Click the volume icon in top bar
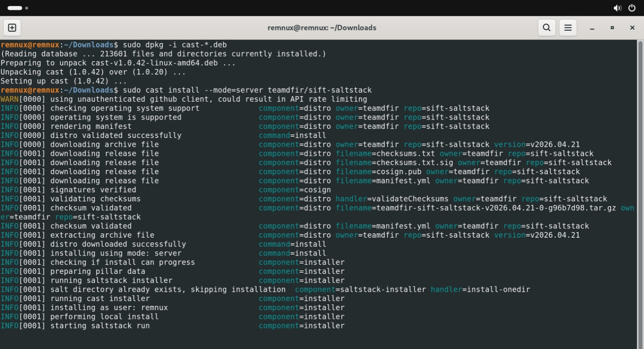 coord(617,8)
